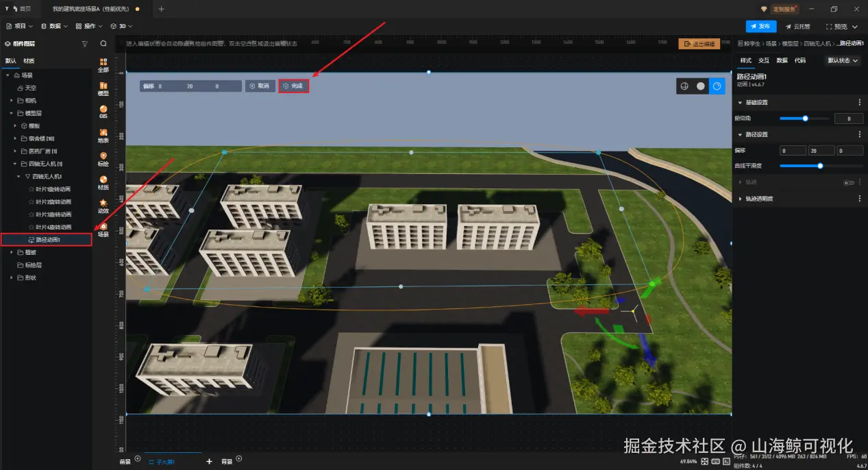This screenshot has height=470, width=868.
Task: Switch to the 代码 code tab
Action: pos(799,60)
